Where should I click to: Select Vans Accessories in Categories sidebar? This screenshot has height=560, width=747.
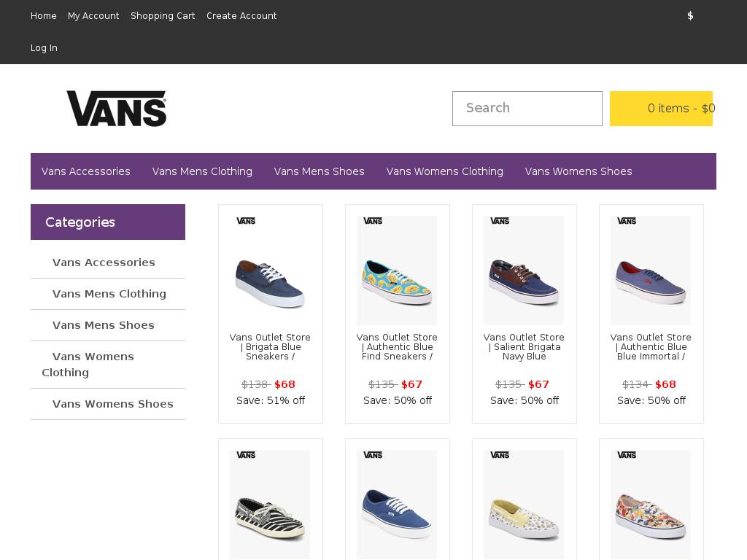coord(104,262)
